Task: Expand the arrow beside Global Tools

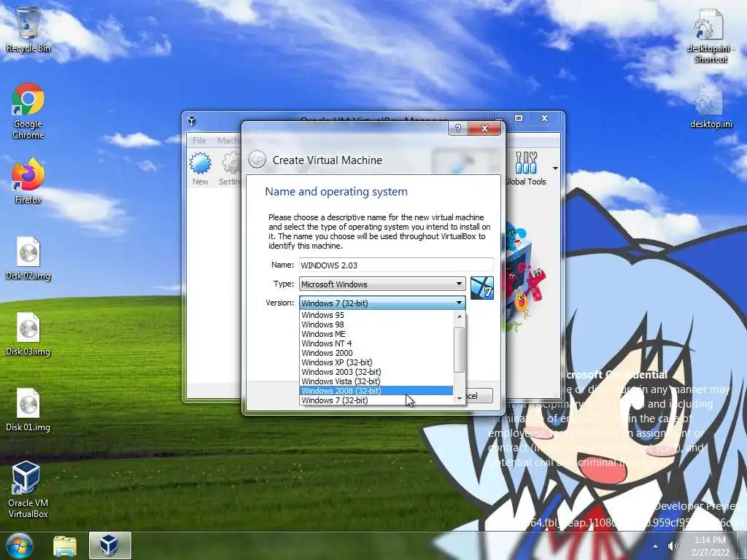Action: [x=555, y=168]
